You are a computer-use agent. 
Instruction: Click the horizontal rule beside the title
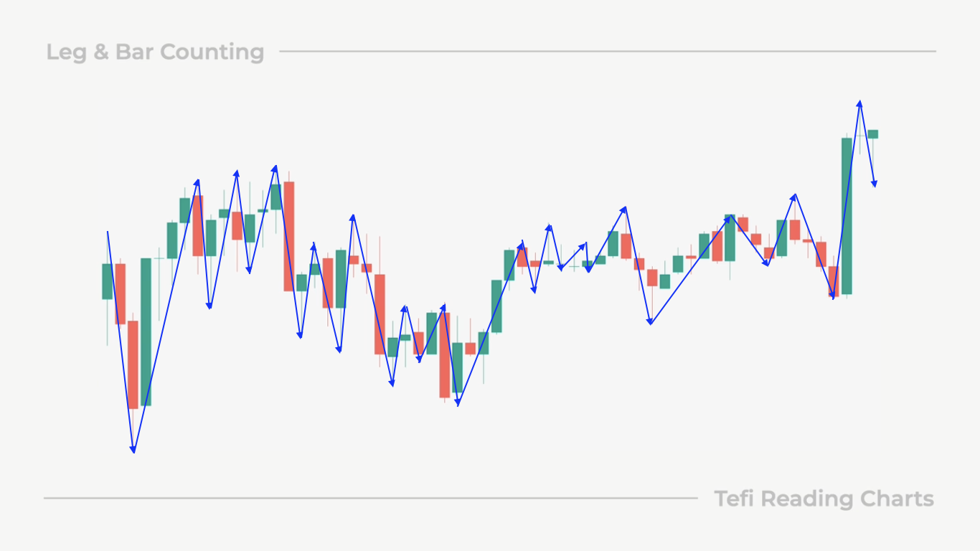point(608,52)
